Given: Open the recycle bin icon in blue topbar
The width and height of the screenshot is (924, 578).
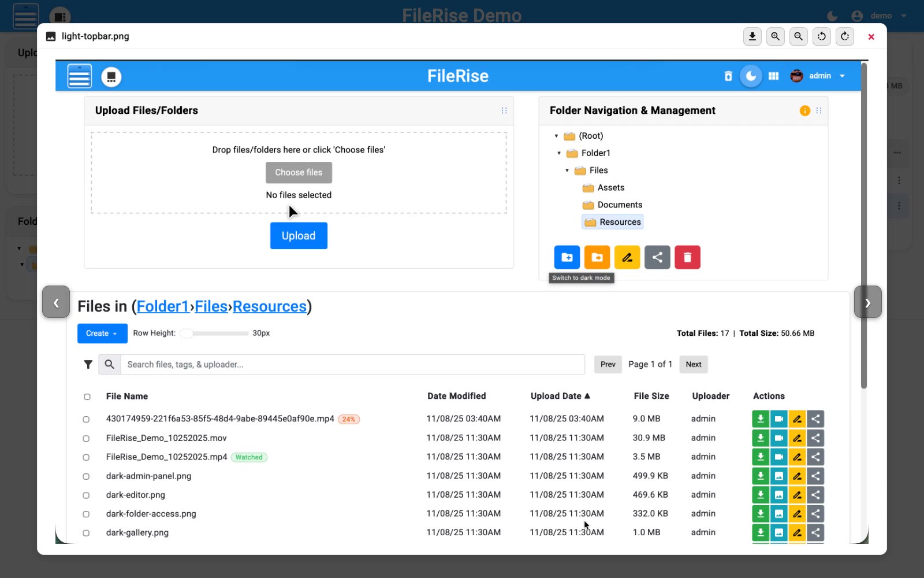Looking at the screenshot, I should 728,76.
